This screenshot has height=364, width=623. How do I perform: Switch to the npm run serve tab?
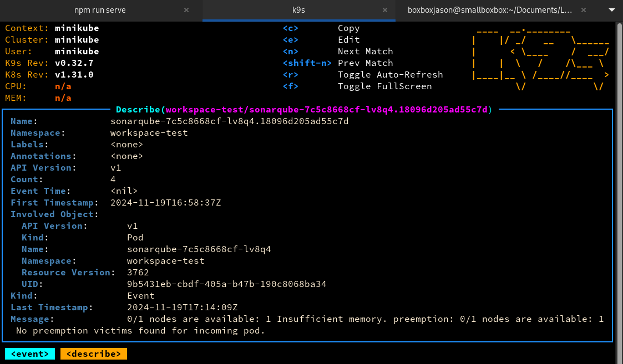click(100, 11)
